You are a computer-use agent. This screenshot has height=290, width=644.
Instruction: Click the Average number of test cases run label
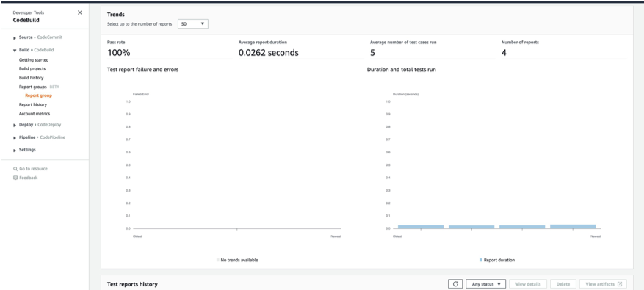click(403, 42)
